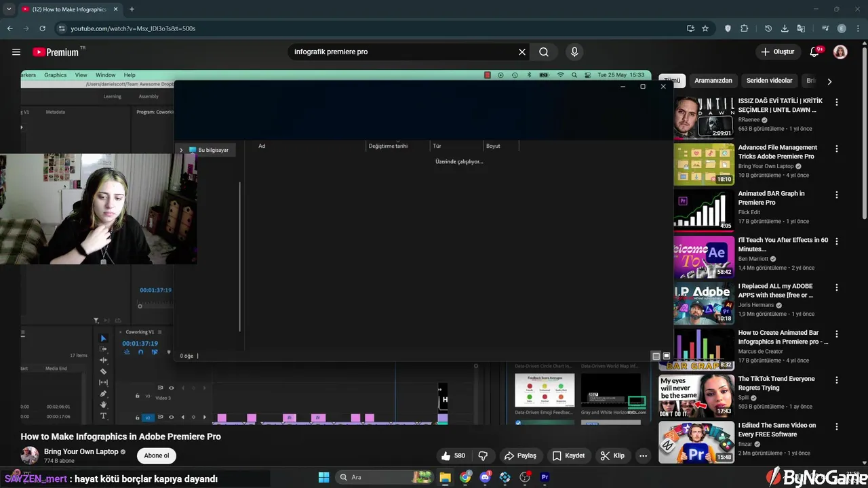The width and height of the screenshot is (868, 488).
Task: Select the Selection tool in Premiere toolbar
Action: pos(103,338)
